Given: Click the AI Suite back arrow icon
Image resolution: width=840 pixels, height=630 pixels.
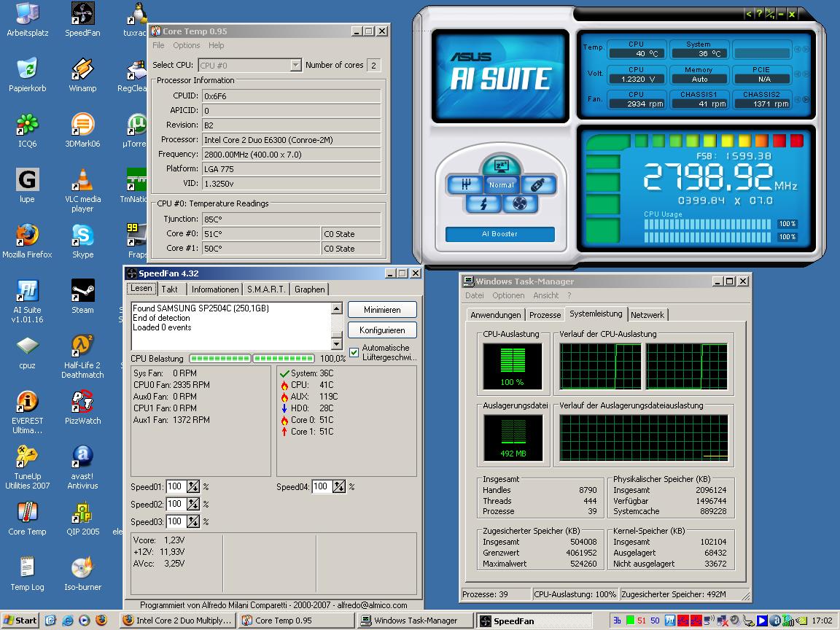Looking at the screenshot, I should (x=748, y=14).
